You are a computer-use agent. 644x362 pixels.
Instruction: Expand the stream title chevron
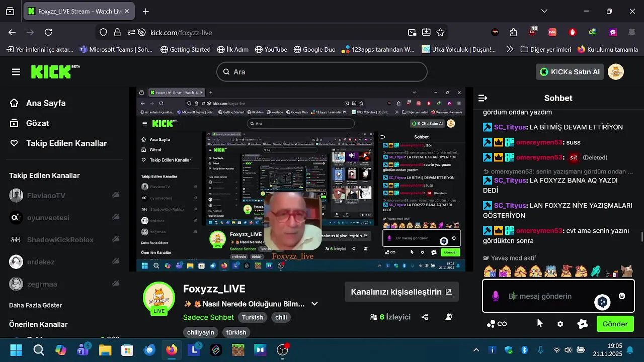(x=314, y=304)
